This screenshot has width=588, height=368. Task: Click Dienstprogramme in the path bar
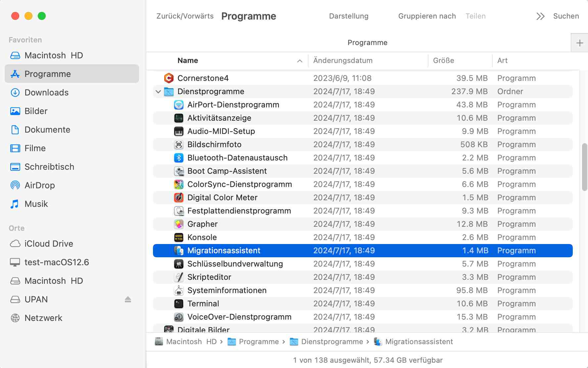point(326,342)
